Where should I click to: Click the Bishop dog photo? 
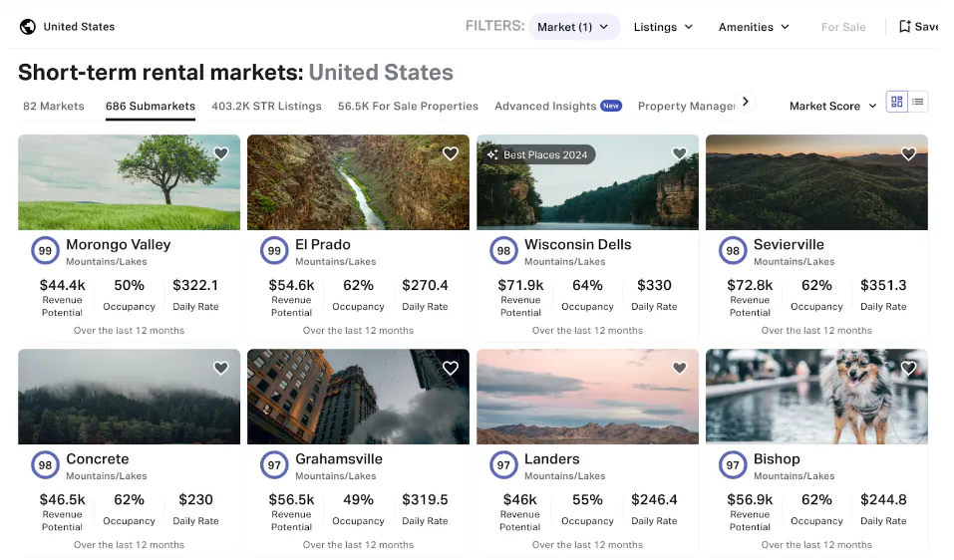pos(816,397)
